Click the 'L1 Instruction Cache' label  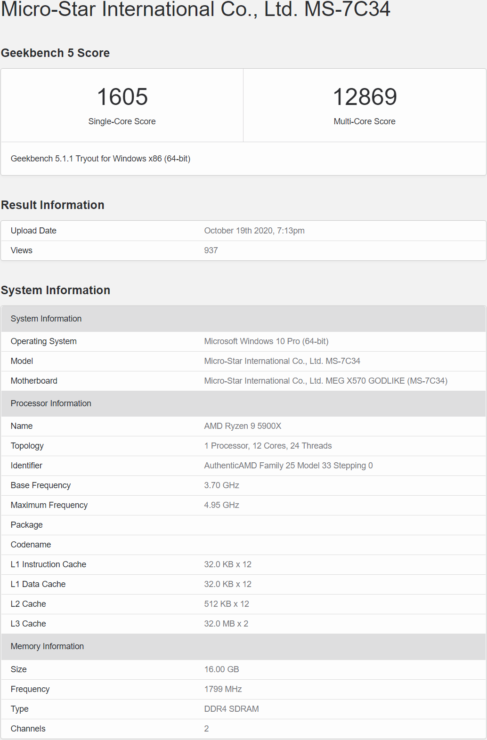tap(48, 565)
